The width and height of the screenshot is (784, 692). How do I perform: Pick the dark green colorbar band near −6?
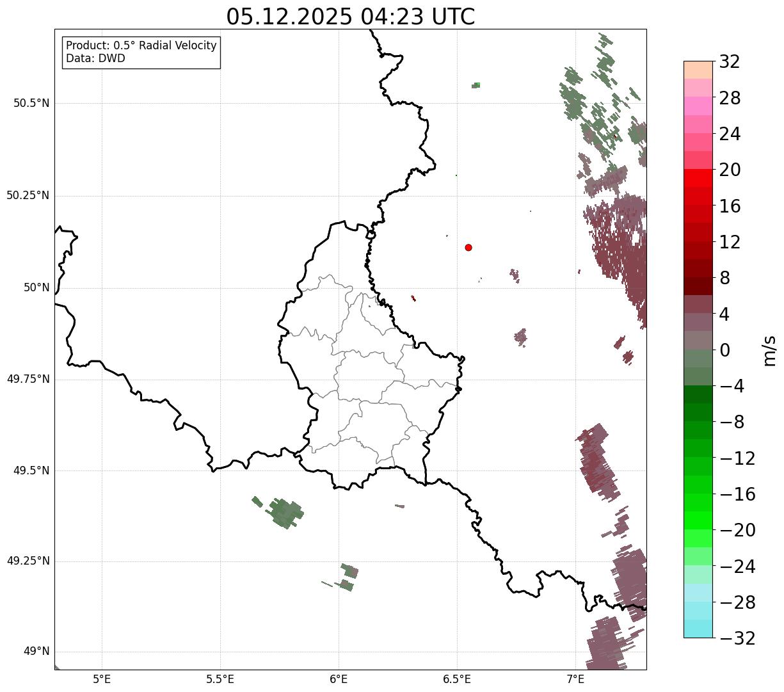point(698,394)
